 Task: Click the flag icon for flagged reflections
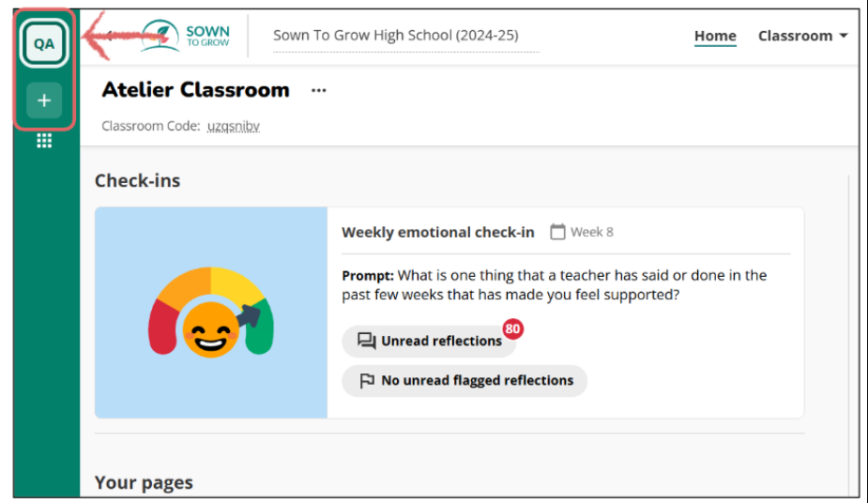pyautogui.click(x=367, y=381)
